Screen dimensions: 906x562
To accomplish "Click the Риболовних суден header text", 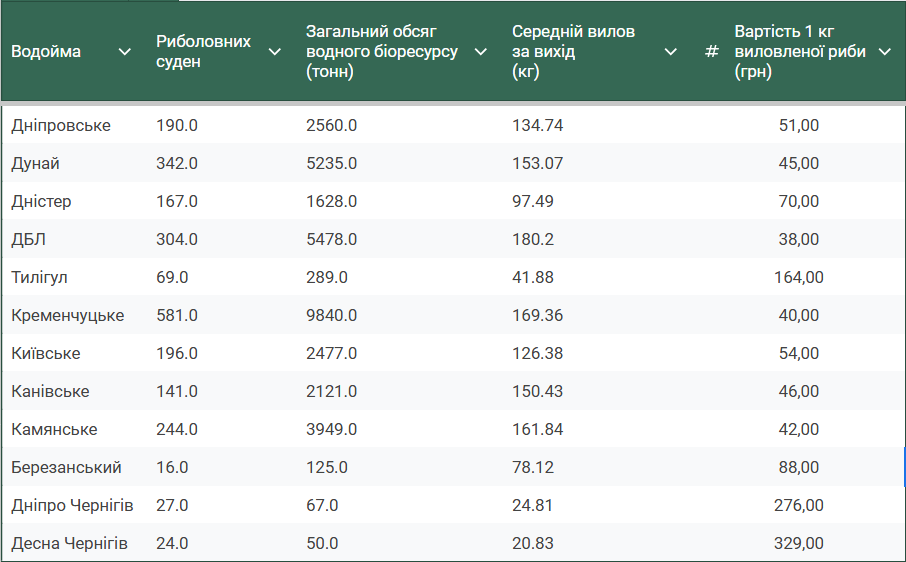I will pos(203,52).
